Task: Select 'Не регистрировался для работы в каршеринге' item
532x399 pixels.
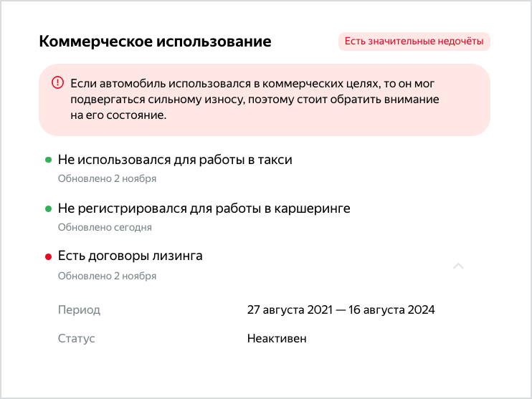Action: pyautogui.click(x=204, y=208)
